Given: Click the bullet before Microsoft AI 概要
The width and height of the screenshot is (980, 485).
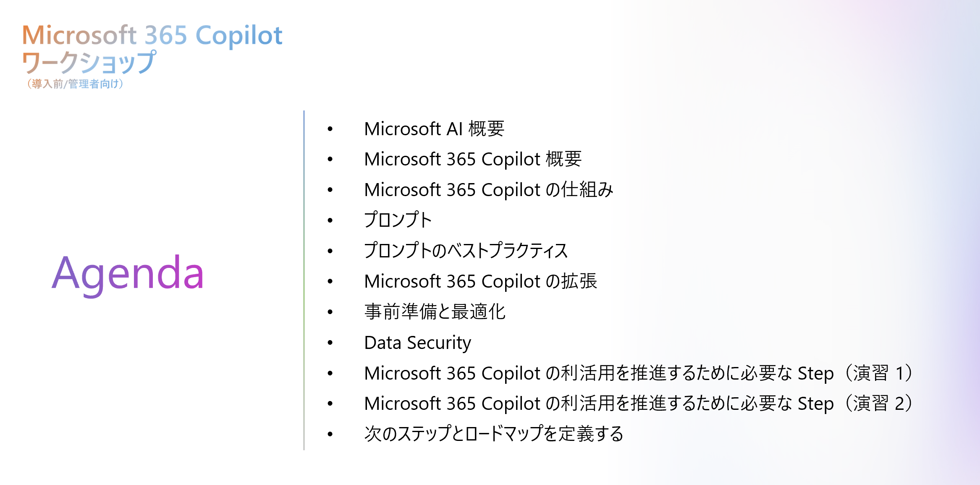Looking at the screenshot, I should click(330, 129).
